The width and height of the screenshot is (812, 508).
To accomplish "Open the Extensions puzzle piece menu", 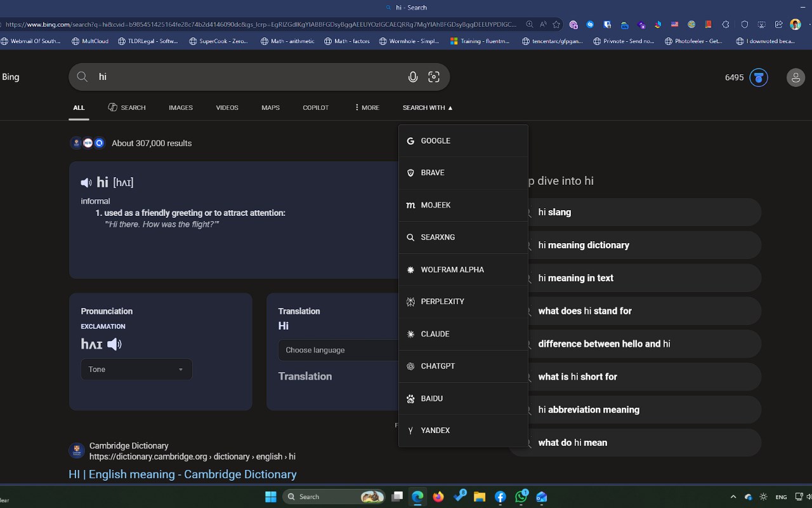I will (x=726, y=25).
